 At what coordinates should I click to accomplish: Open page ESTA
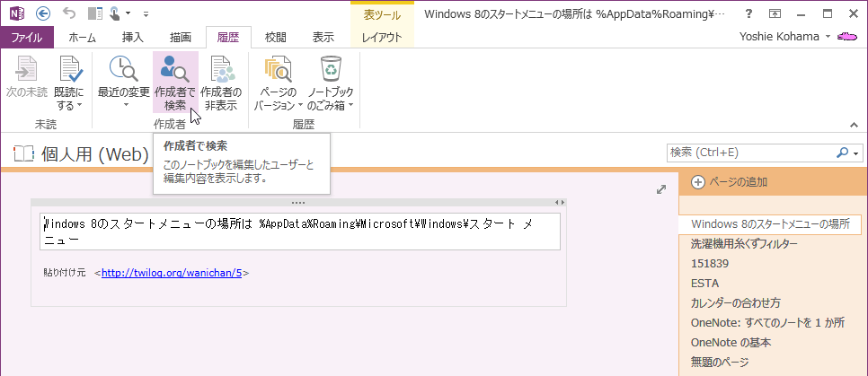tap(704, 284)
